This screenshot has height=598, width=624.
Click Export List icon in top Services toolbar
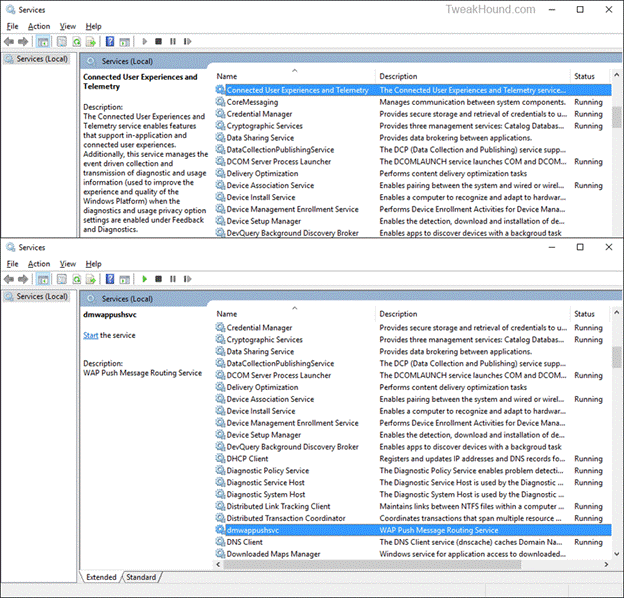91,41
